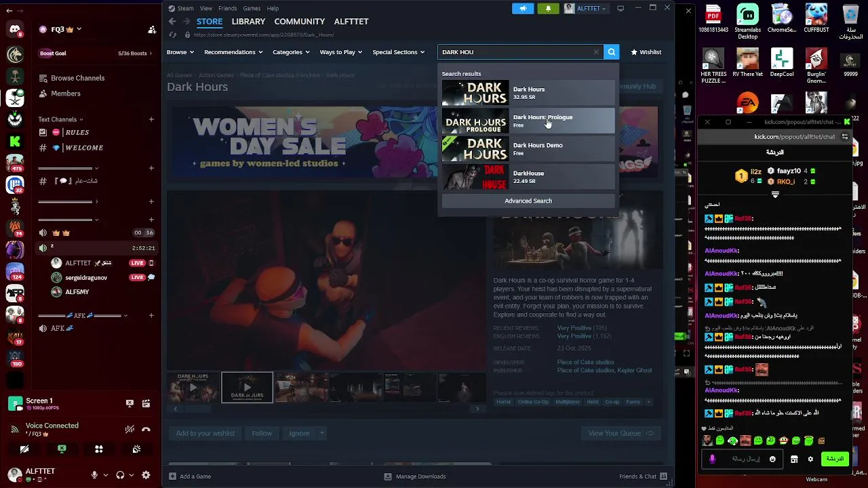Image resolution: width=868 pixels, height=488 pixels.
Task: Select Dark Hours Demo search result
Action: click(528, 149)
